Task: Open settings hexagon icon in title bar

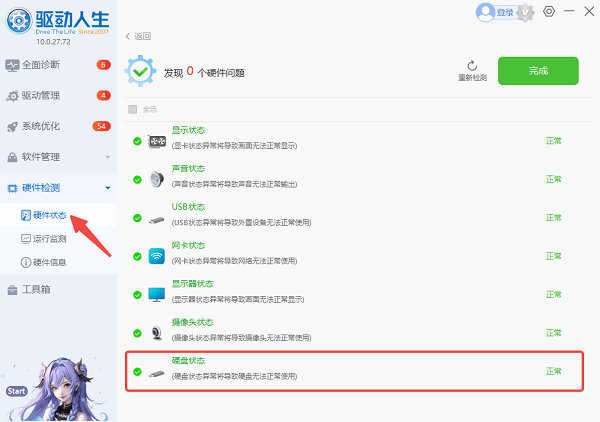Action: [x=549, y=11]
